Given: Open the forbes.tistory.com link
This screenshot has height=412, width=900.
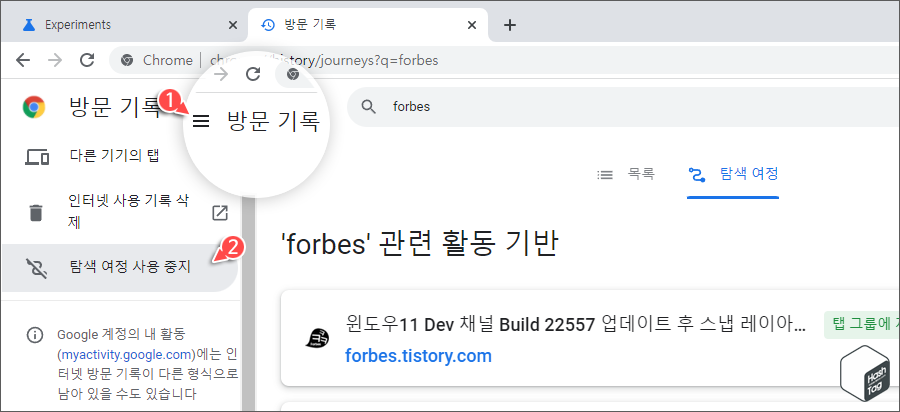Looking at the screenshot, I should click(x=418, y=356).
